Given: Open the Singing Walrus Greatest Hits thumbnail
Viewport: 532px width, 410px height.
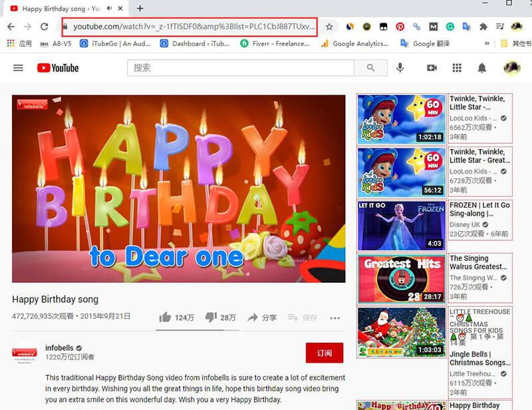Looking at the screenshot, I should (402, 278).
